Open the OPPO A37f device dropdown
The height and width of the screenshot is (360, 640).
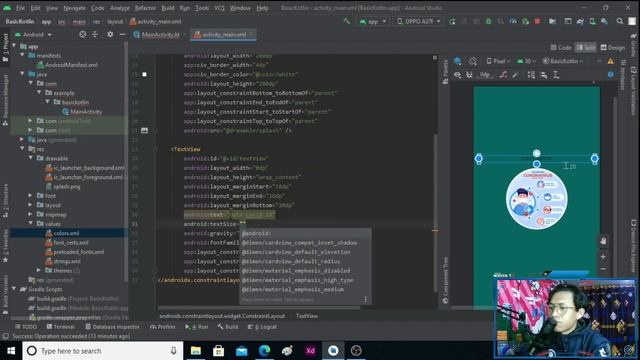click(x=419, y=21)
